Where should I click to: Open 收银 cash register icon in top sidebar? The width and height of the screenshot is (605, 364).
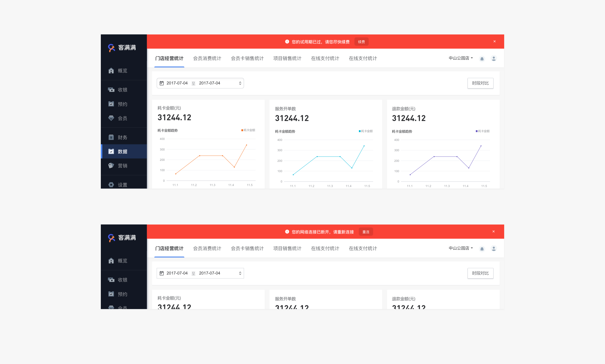[x=111, y=90]
